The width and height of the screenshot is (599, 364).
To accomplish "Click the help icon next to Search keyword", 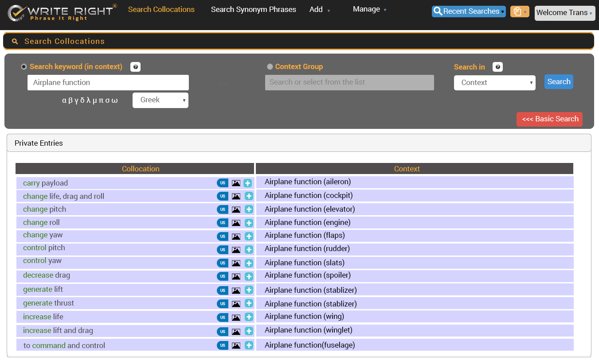I will 136,67.
